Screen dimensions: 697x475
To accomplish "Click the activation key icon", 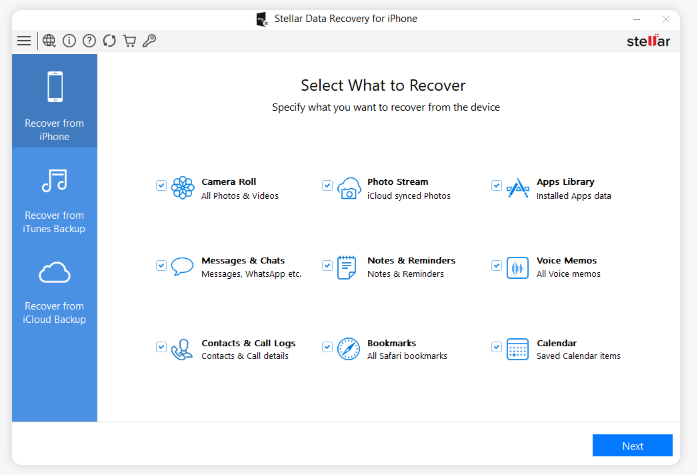I will 149,41.
